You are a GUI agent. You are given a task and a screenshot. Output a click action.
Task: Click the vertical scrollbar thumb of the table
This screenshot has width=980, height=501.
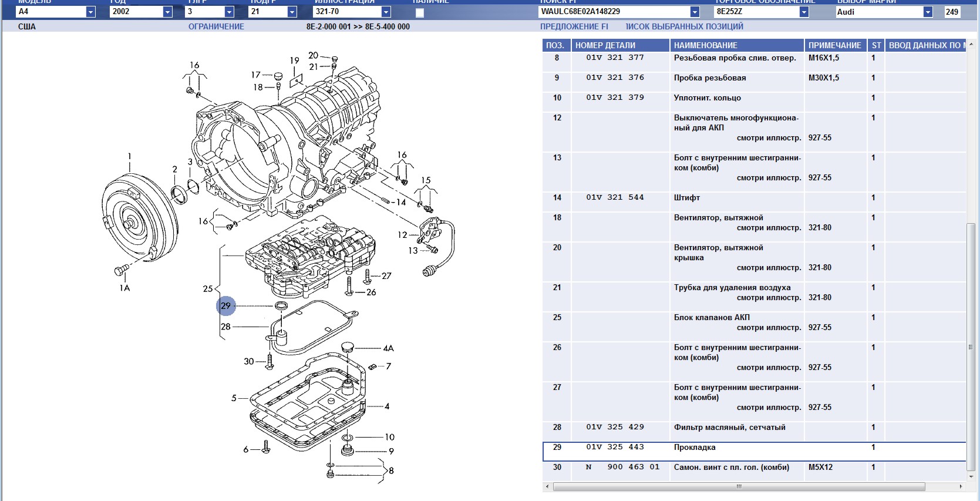[x=971, y=347]
